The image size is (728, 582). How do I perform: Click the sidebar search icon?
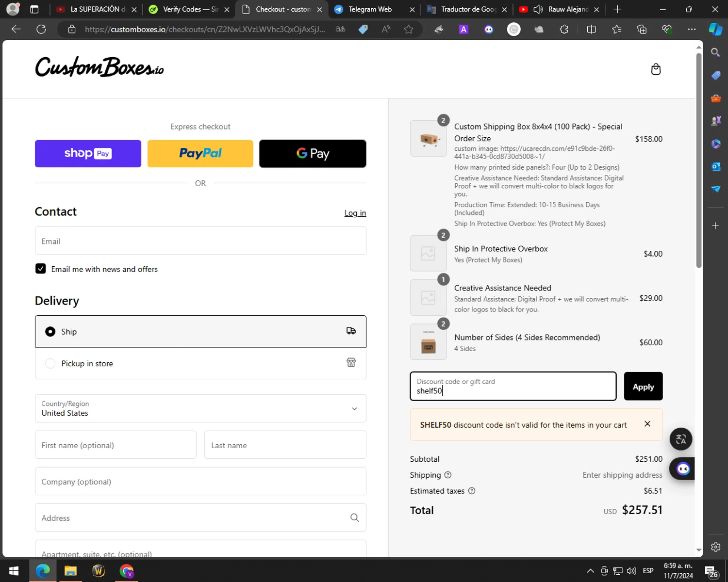point(715,52)
